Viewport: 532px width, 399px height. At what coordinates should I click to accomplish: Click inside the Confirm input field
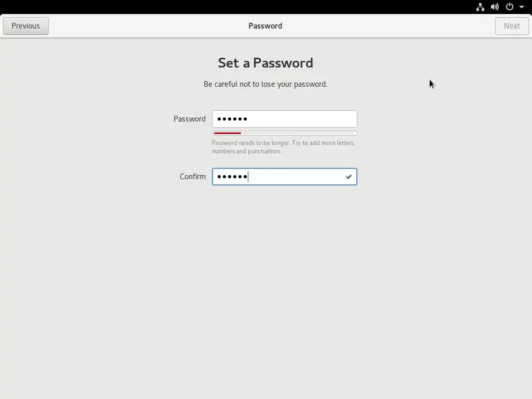tap(291, 177)
